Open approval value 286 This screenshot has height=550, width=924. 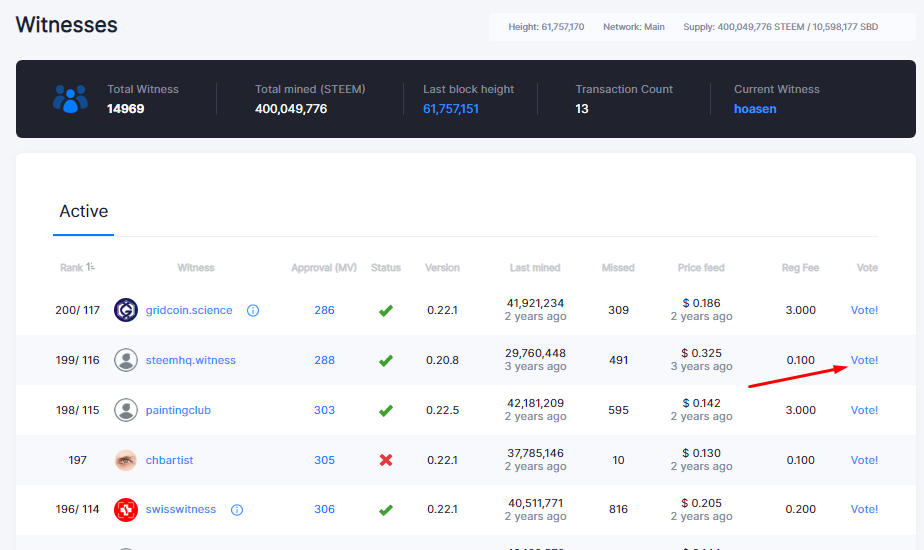click(324, 310)
